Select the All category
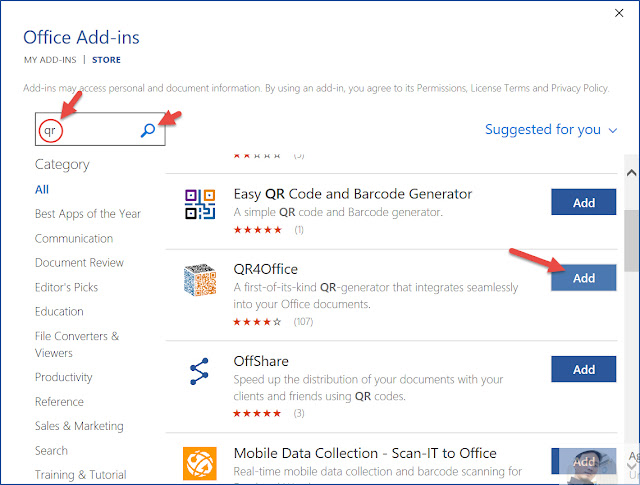 tap(42, 189)
